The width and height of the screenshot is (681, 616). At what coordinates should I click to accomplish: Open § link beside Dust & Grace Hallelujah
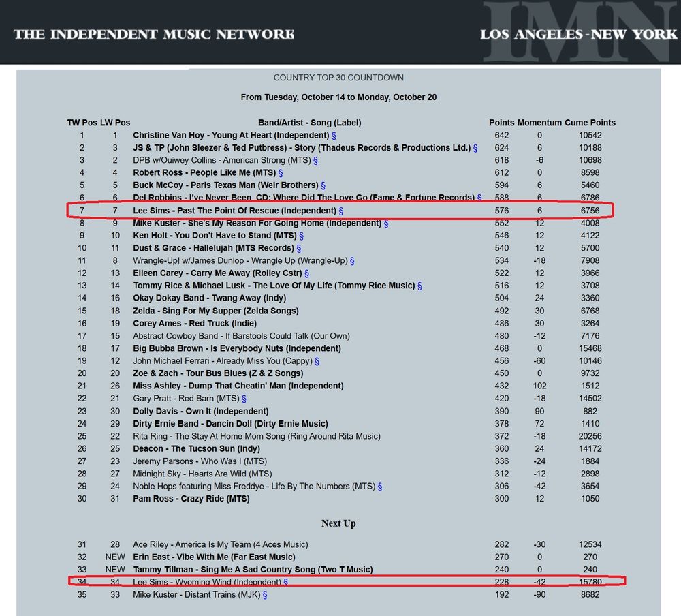[299, 248]
